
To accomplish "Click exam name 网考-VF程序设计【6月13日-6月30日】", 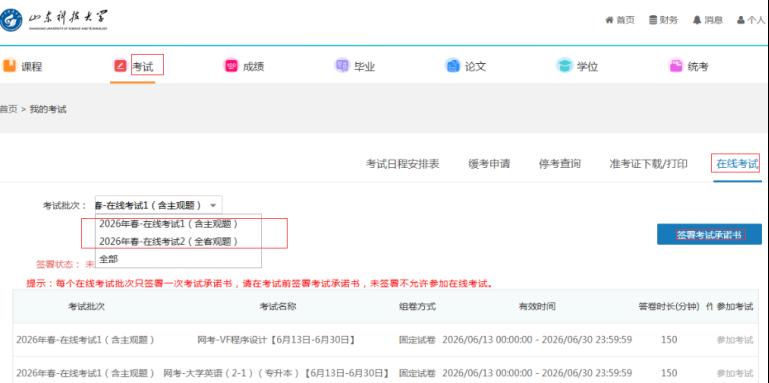I will click(x=277, y=340).
